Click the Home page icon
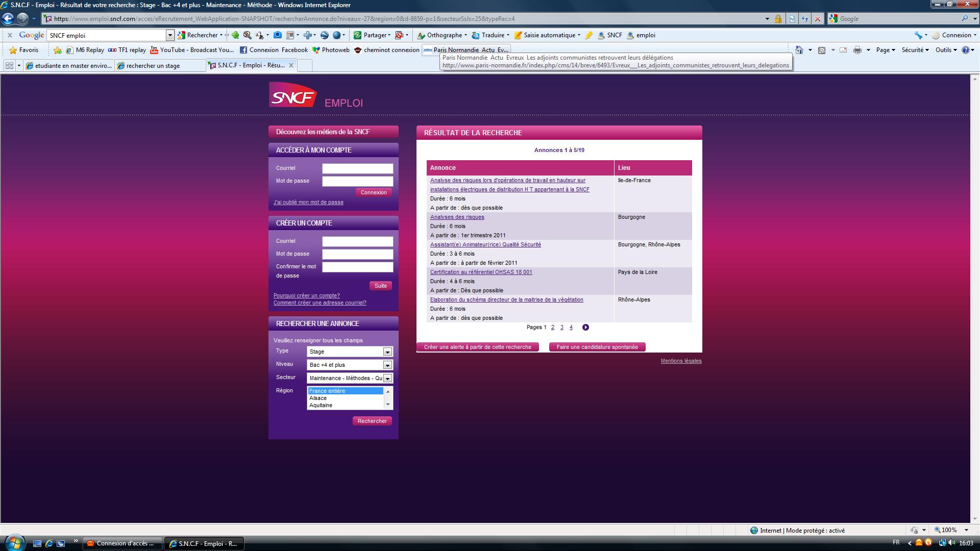The height and width of the screenshot is (551, 980). pyautogui.click(x=799, y=50)
